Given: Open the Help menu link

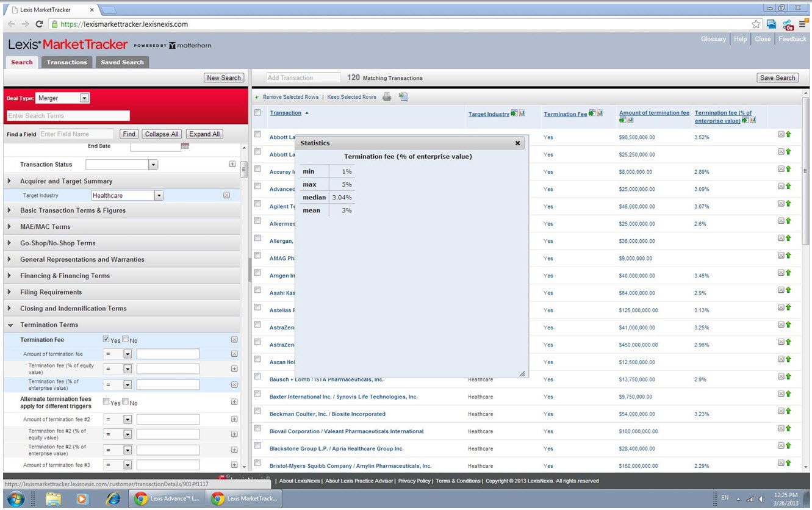Looking at the screenshot, I should [740, 39].
